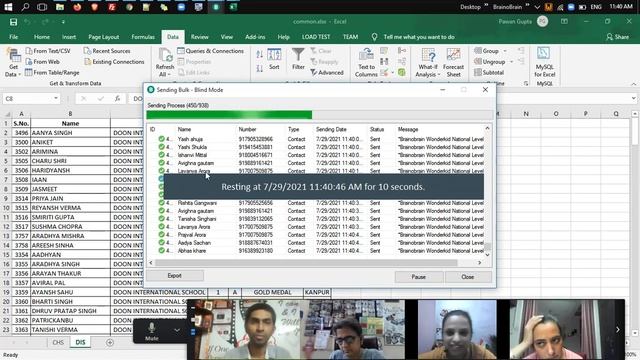Click the dialog horizontal scrollbar
This screenshot has height=360, width=640.
(x=306, y=262)
